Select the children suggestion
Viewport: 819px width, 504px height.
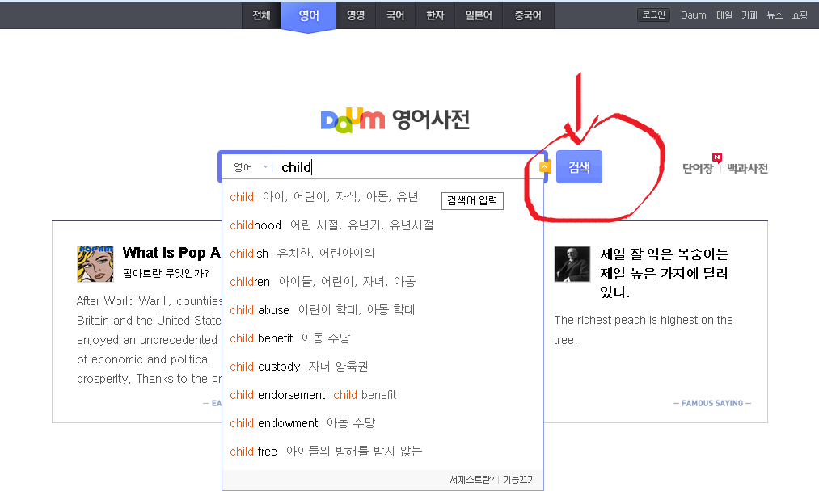click(383, 281)
